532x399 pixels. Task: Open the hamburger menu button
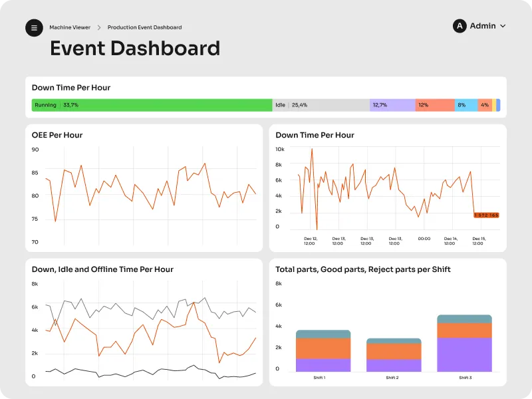pos(34,28)
